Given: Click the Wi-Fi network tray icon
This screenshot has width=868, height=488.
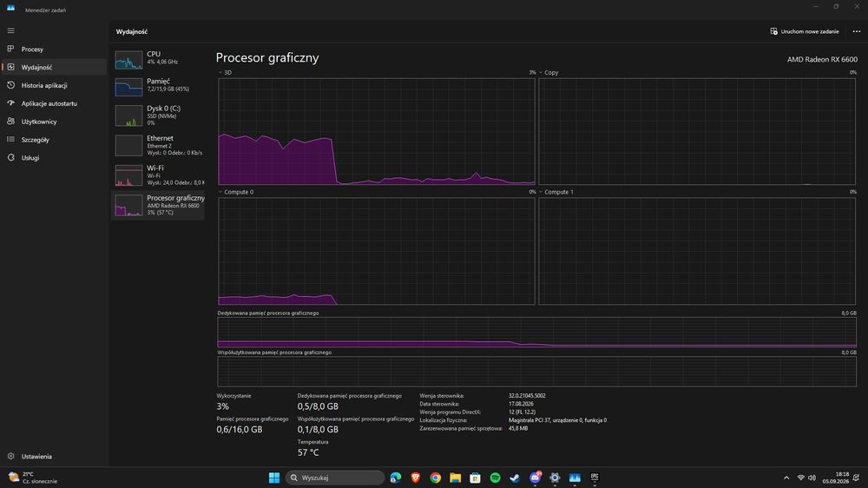Looking at the screenshot, I should coord(800,478).
